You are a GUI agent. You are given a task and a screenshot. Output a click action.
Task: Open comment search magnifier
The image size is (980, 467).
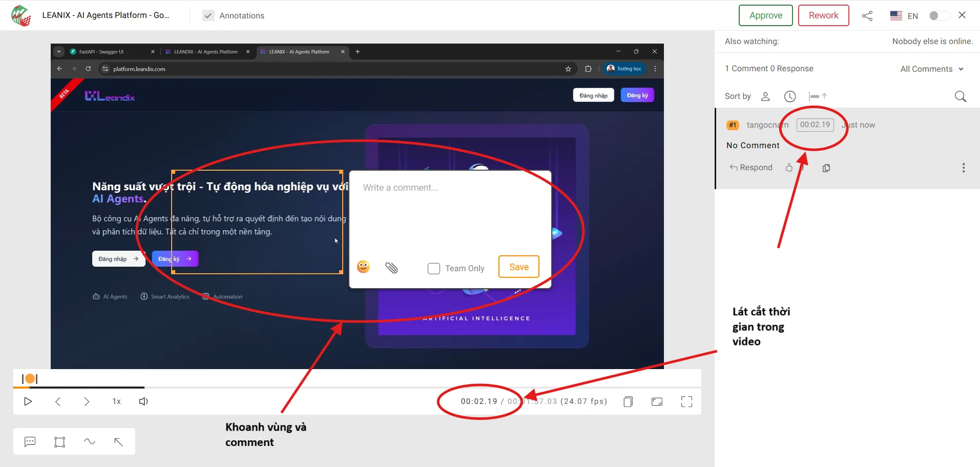(x=961, y=96)
